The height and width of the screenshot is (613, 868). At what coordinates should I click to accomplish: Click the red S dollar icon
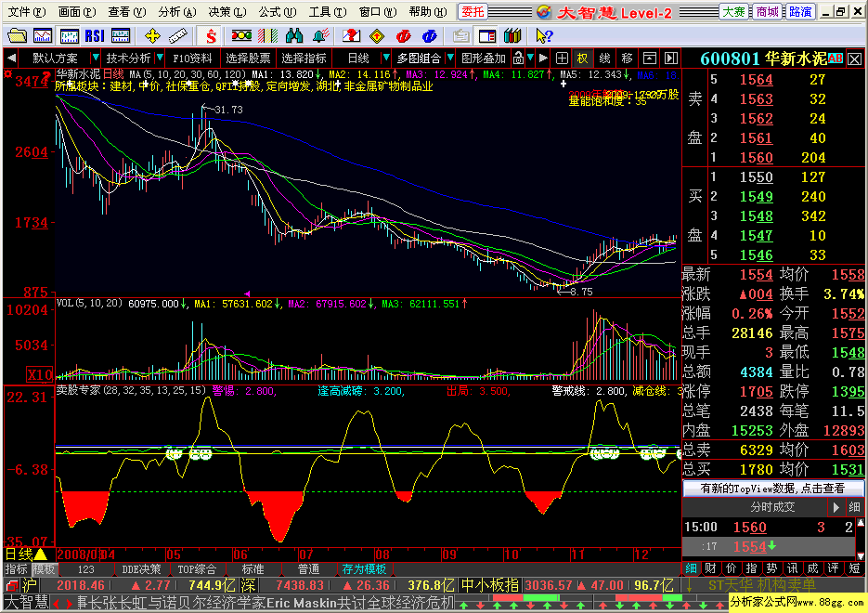(x=211, y=36)
